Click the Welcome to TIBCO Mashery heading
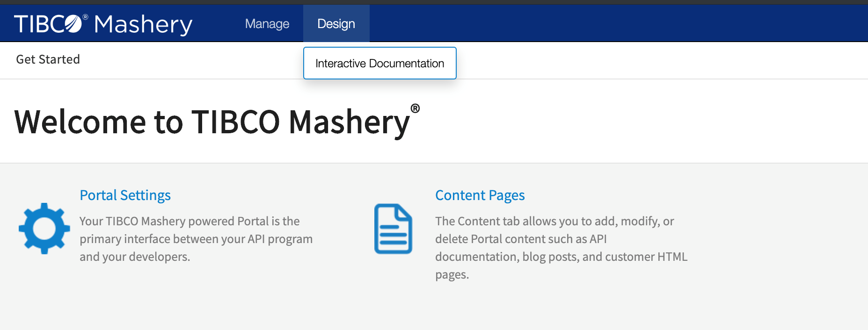 point(212,122)
